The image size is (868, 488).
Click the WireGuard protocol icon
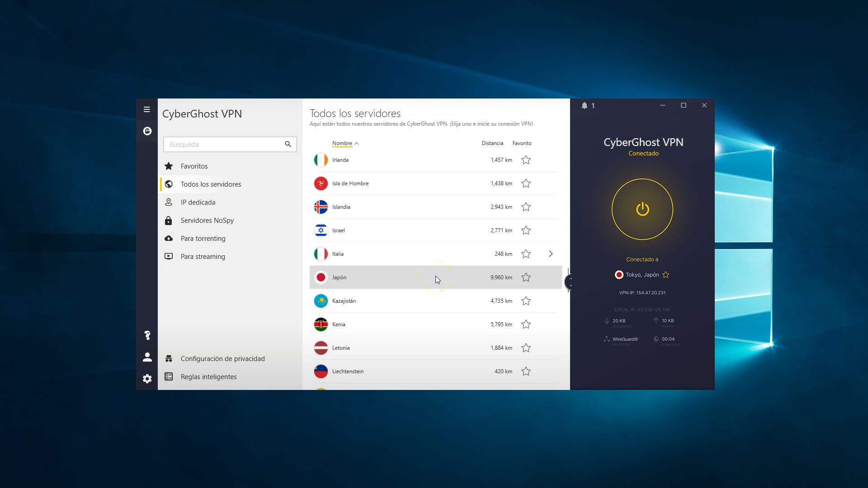coord(606,339)
